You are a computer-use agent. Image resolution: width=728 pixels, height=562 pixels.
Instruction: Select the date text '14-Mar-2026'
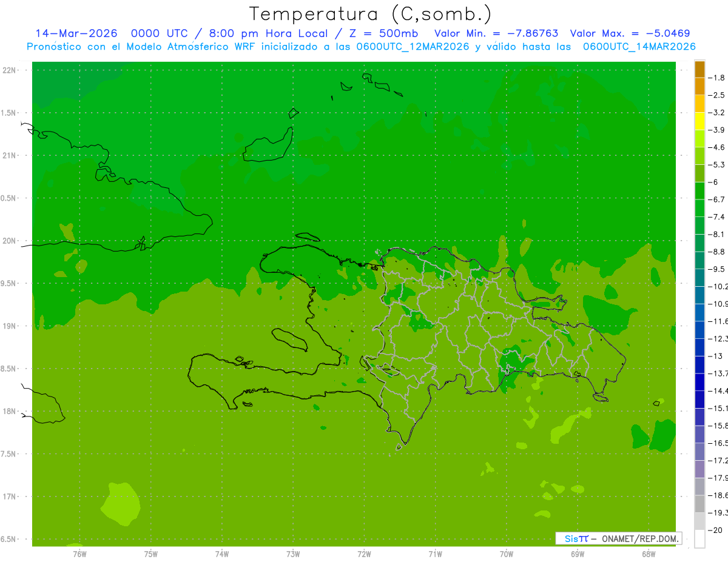(x=76, y=33)
